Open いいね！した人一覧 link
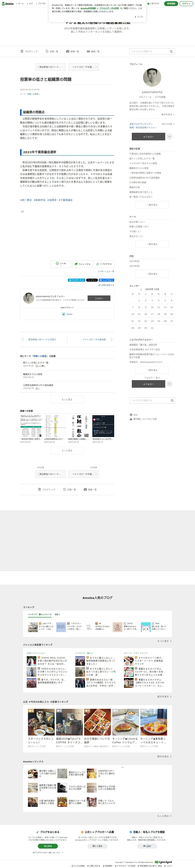The image size is (195, 868). pos(106,271)
